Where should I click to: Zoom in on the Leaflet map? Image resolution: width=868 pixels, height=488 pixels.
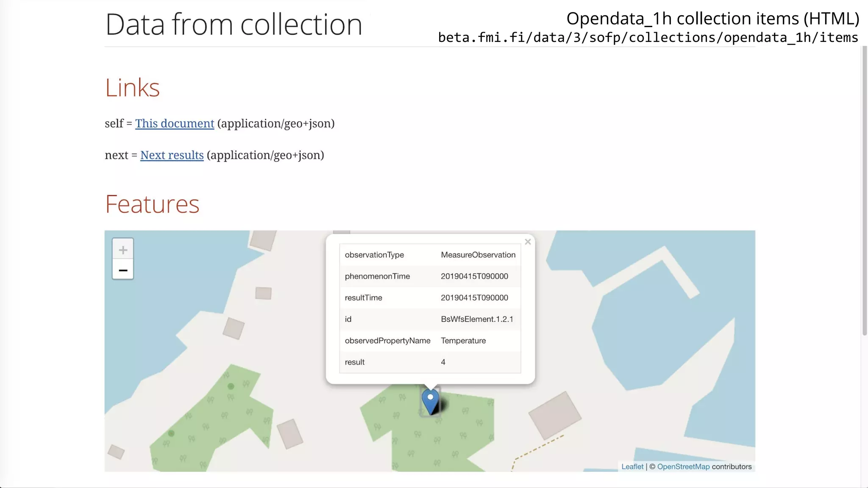tap(123, 250)
